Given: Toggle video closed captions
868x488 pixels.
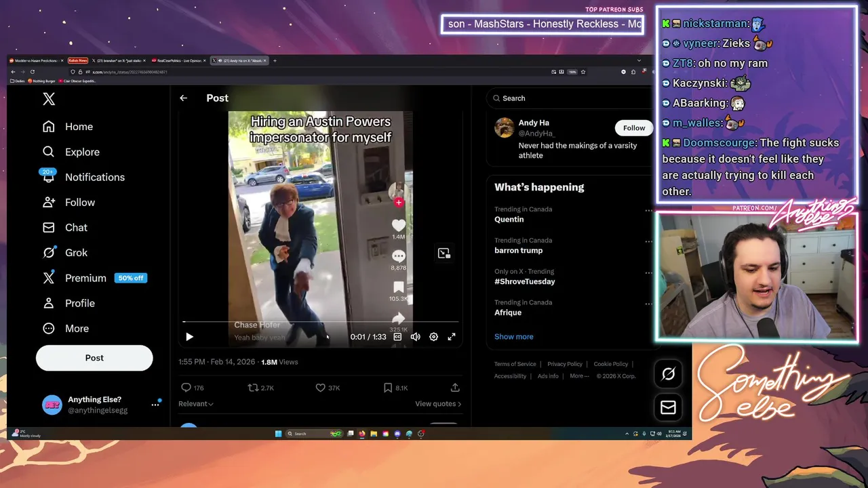Looking at the screenshot, I should tap(397, 337).
